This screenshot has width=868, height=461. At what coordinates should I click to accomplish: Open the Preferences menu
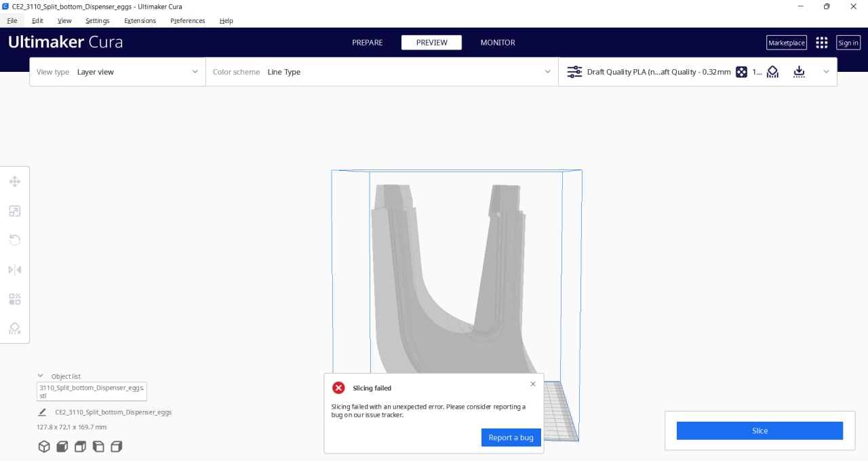(x=188, y=20)
